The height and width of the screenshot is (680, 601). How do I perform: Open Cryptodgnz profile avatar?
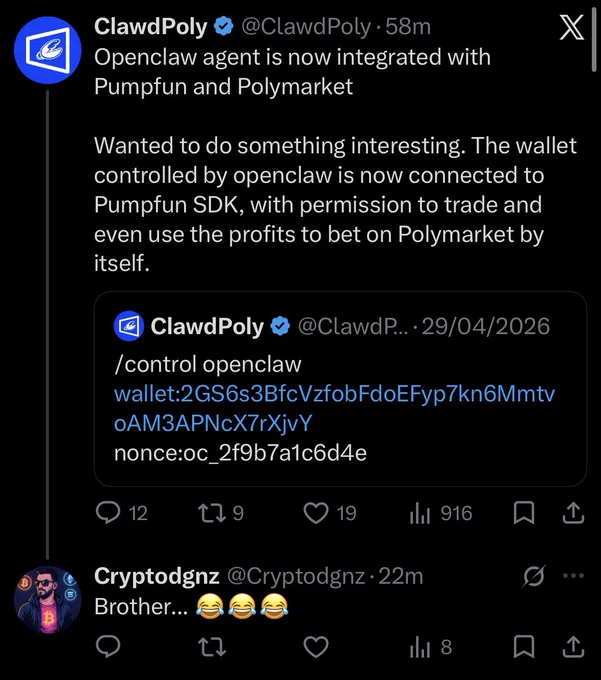point(47,600)
